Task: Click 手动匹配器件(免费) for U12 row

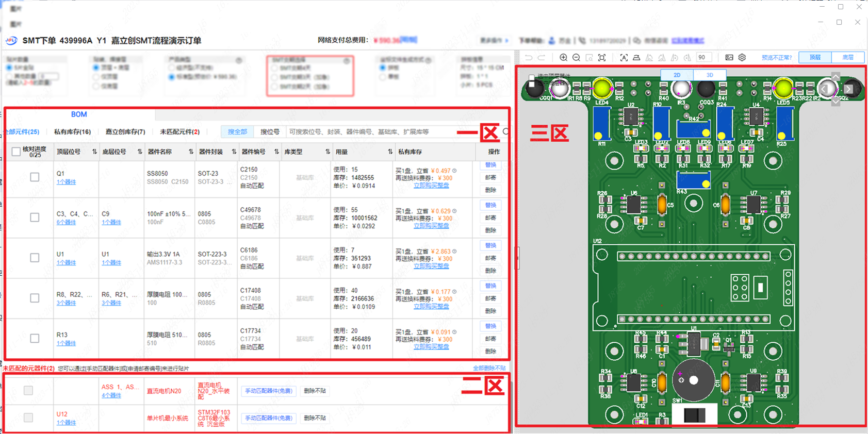Action: (269, 418)
